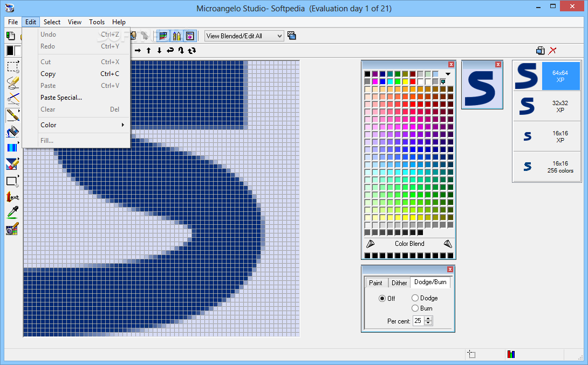Click the crop icon in status bar

tap(471, 354)
